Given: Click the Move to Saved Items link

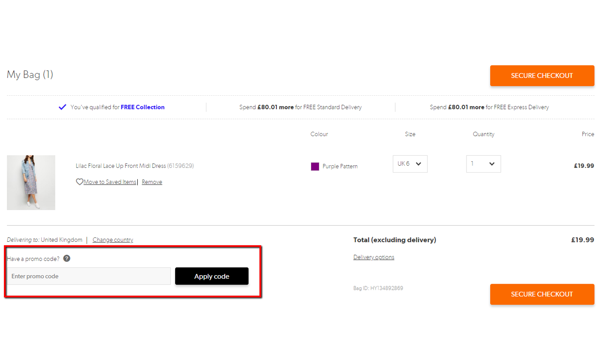Looking at the screenshot, I should tap(110, 182).
